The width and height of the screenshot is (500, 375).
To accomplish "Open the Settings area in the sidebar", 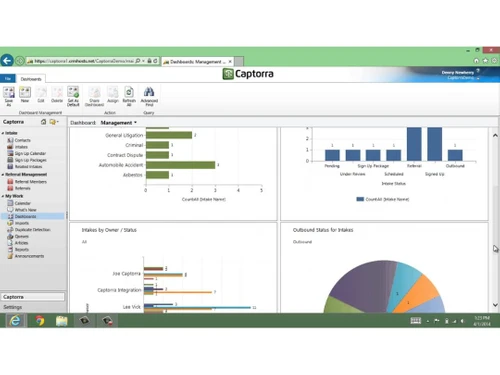I will pos(13,307).
